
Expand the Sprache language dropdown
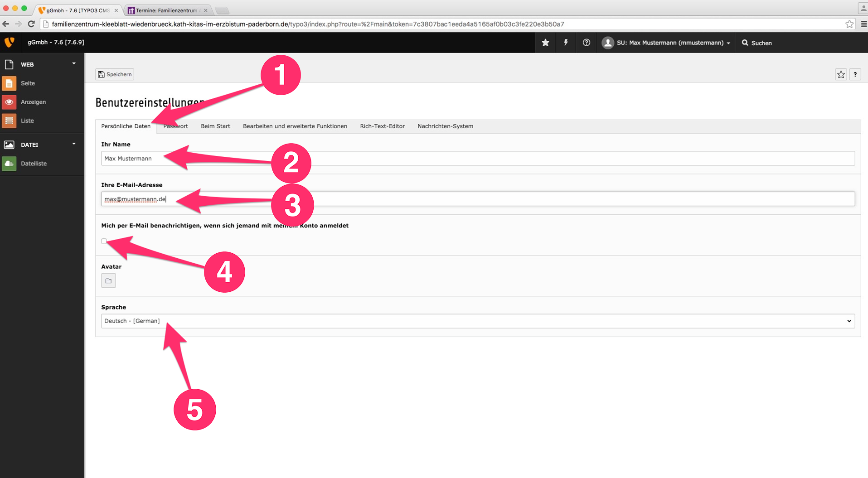click(x=477, y=321)
